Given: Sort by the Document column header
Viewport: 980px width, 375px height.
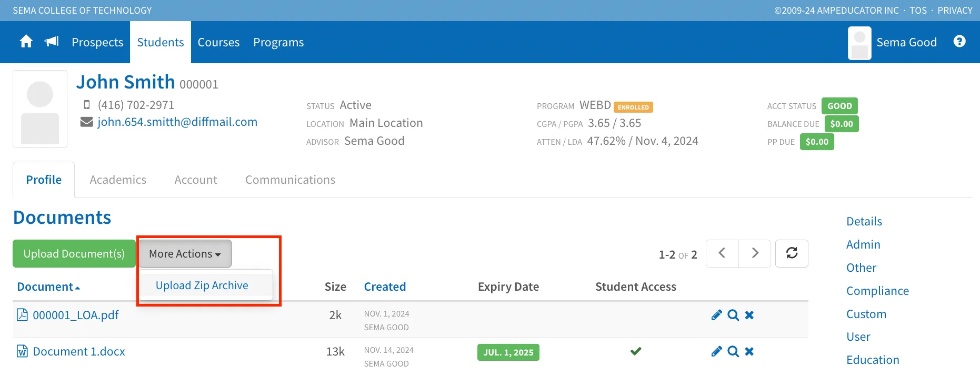Looking at the screenshot, I should pyautogui.click(x=48, y=287).
